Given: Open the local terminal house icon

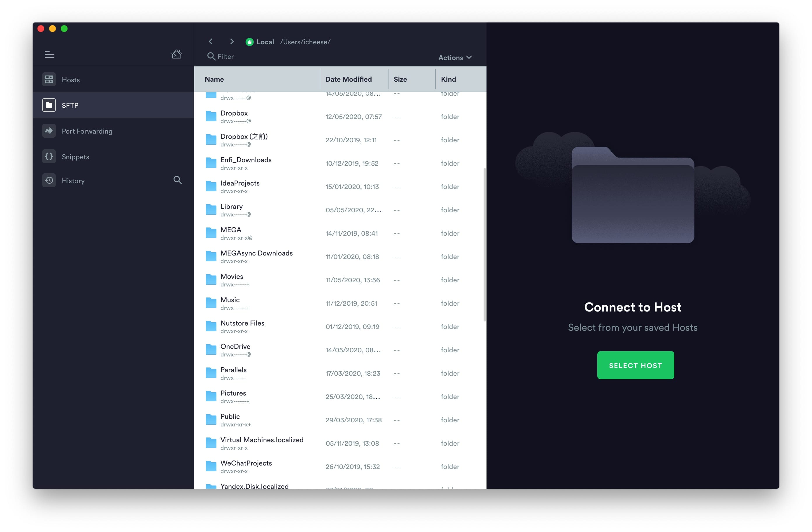Looking at the screenshot, I should point(176,54).
